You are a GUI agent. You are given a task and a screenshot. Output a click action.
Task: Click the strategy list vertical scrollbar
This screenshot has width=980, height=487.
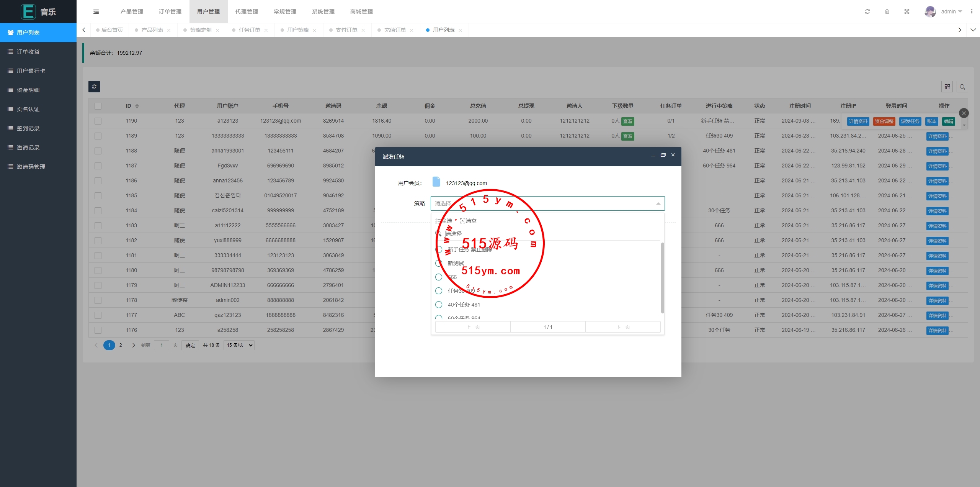click(662, 278)
